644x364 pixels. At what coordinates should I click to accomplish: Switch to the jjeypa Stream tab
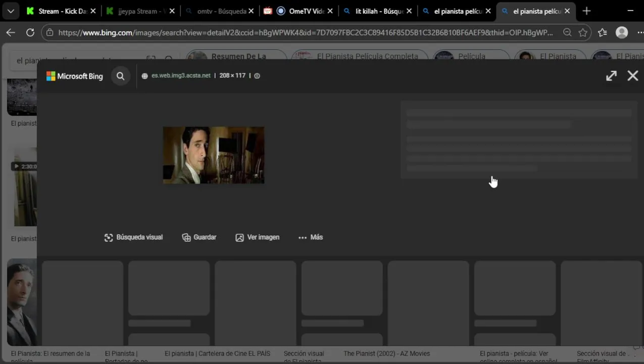[141, 11]
